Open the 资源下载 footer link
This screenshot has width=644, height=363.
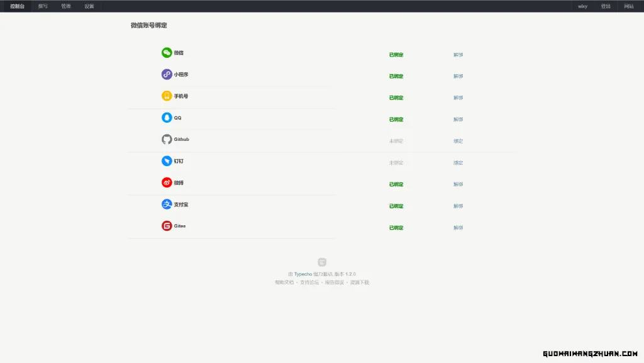point(359,282)
